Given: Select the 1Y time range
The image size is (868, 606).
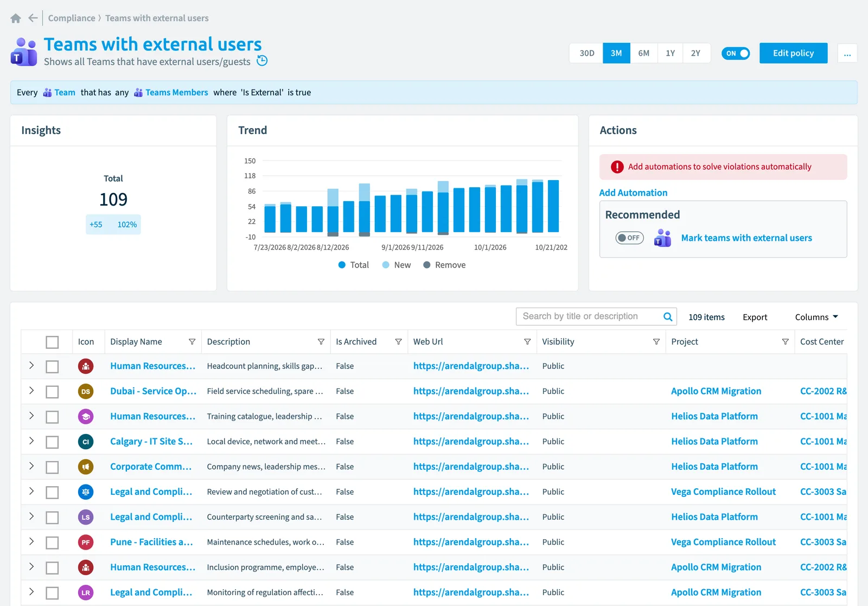Looking at the screenshot, I should point(671,53).
